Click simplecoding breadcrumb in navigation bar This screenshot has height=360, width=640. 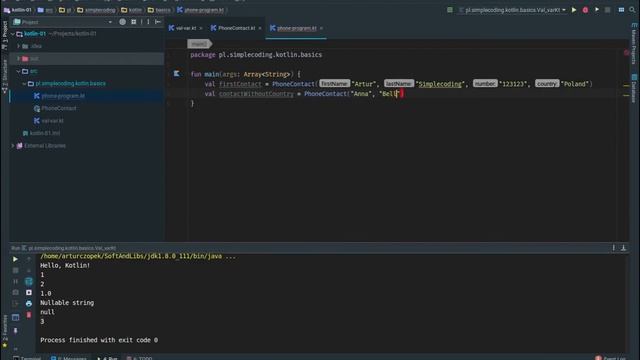(x=96, y=10)
